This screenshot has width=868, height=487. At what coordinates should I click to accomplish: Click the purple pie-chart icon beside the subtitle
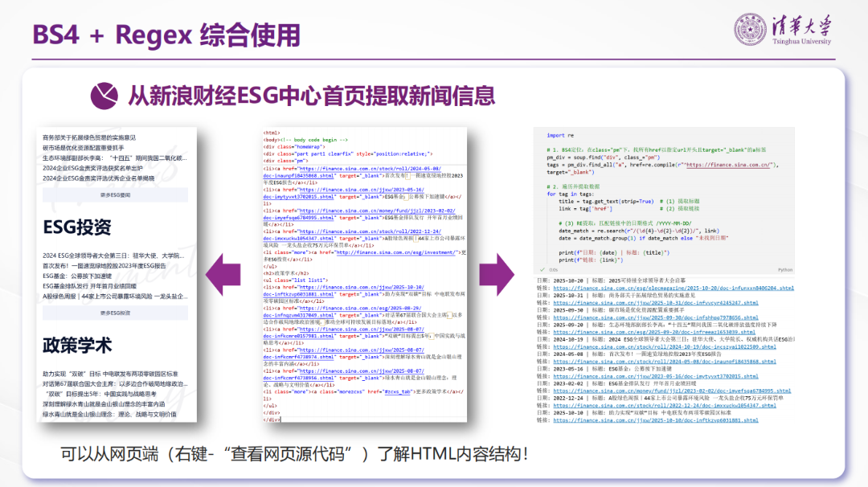[104, 96]
